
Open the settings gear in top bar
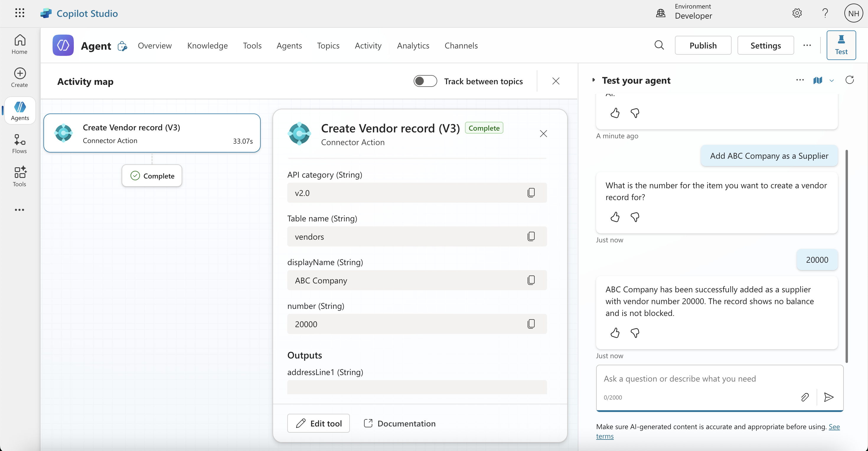[x=797, y=13]
